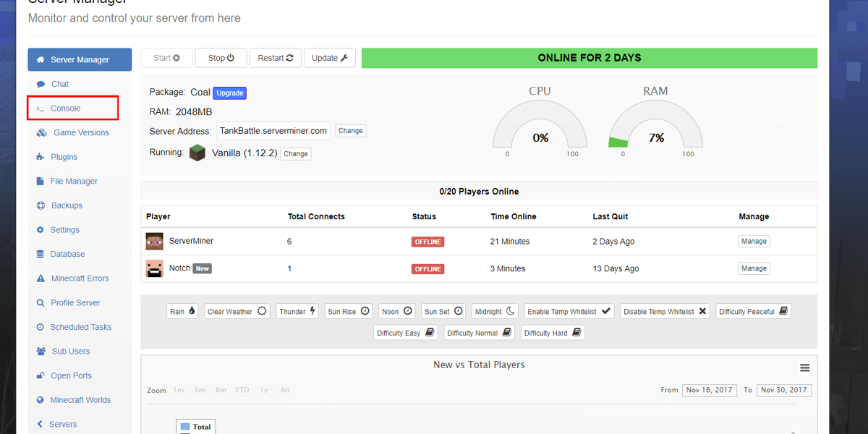The image size is (868, 434).
Task: Click the Database stack icon
Action: click(41, 255)
